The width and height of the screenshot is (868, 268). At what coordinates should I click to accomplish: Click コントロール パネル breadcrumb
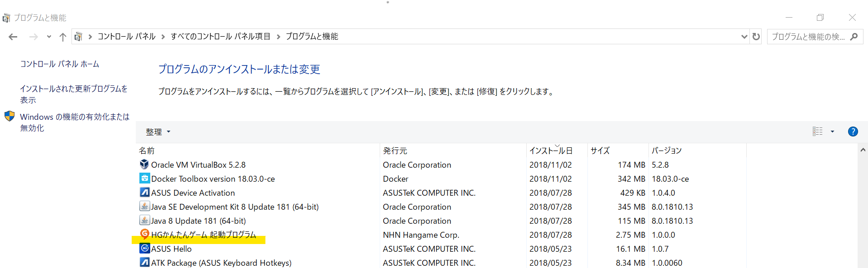tap(126, 36)
